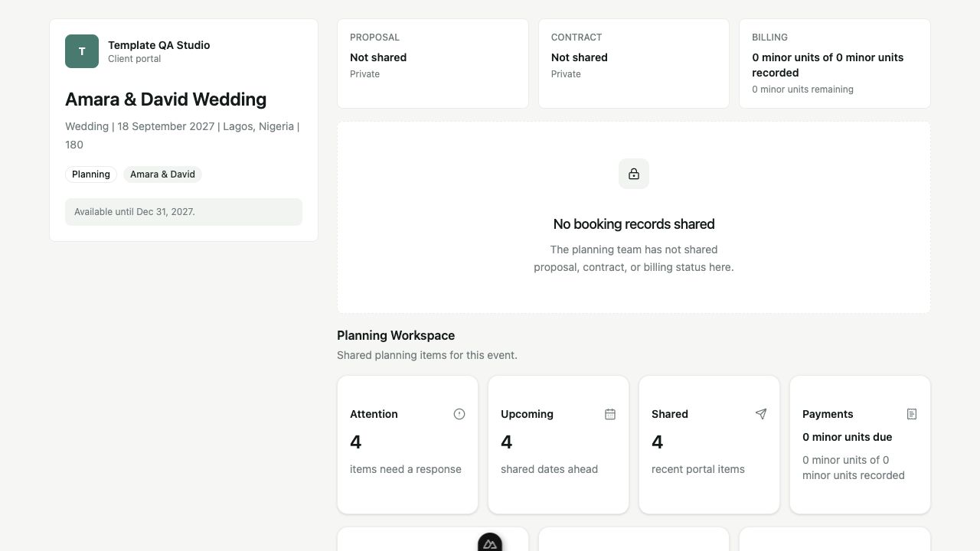Click '0 minor units due' text
This screenshot has height=551, width=980.
coord(847,437)
